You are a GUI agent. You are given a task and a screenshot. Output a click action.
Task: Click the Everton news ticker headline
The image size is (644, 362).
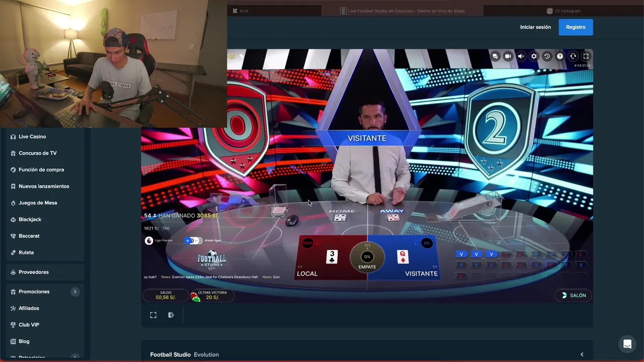coord(209,277)
